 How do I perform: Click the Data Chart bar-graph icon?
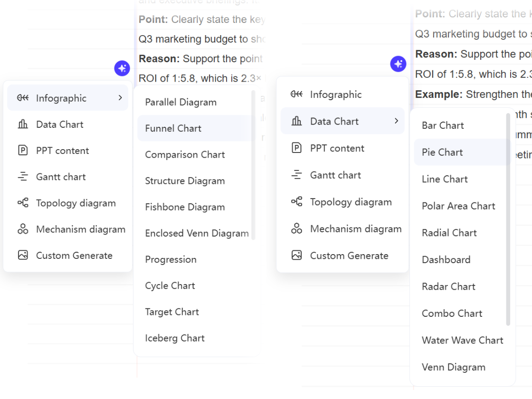tap(22, 124)
